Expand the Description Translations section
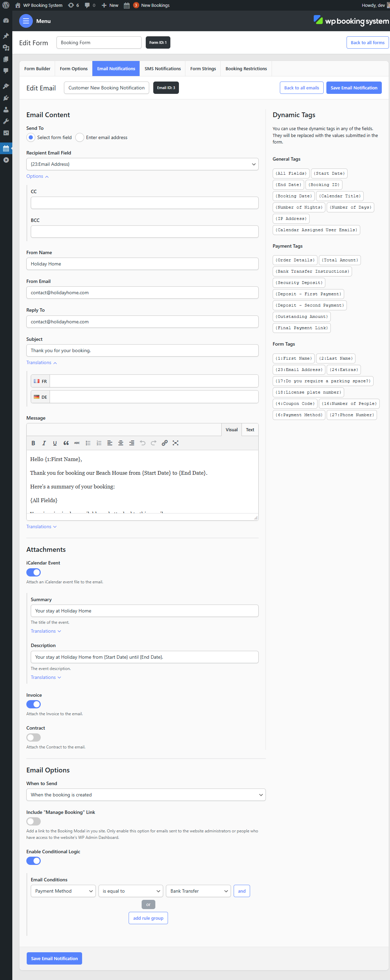Screen dimensions: 390x980 [x=46, y=677]
